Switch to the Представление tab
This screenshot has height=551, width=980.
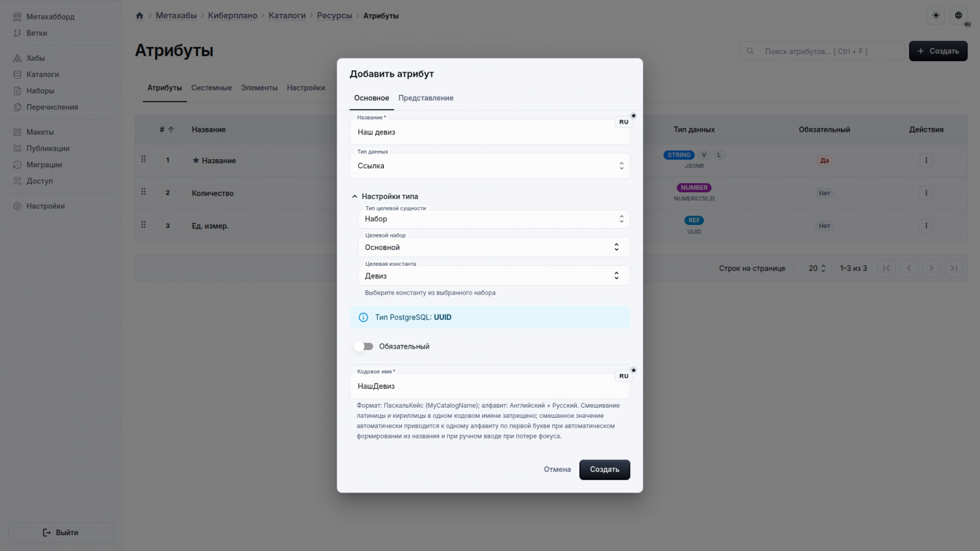pyautogui.click(x=426, y=98)
